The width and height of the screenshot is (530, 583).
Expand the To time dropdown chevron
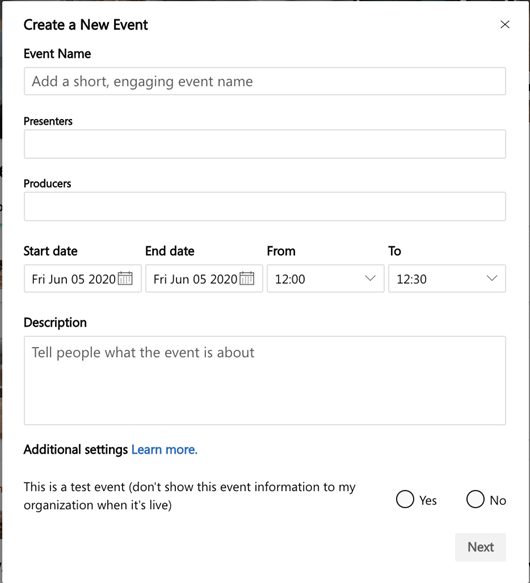[492, 278]
